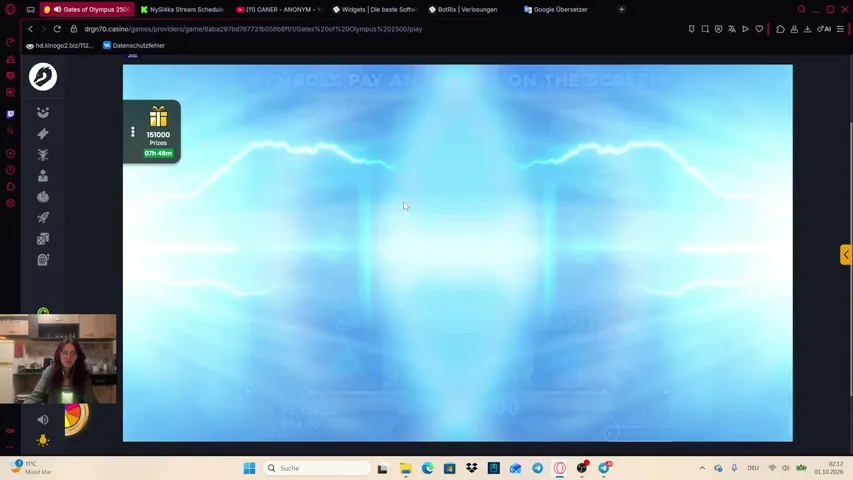Open the extensions cube icon

point(780,29)
